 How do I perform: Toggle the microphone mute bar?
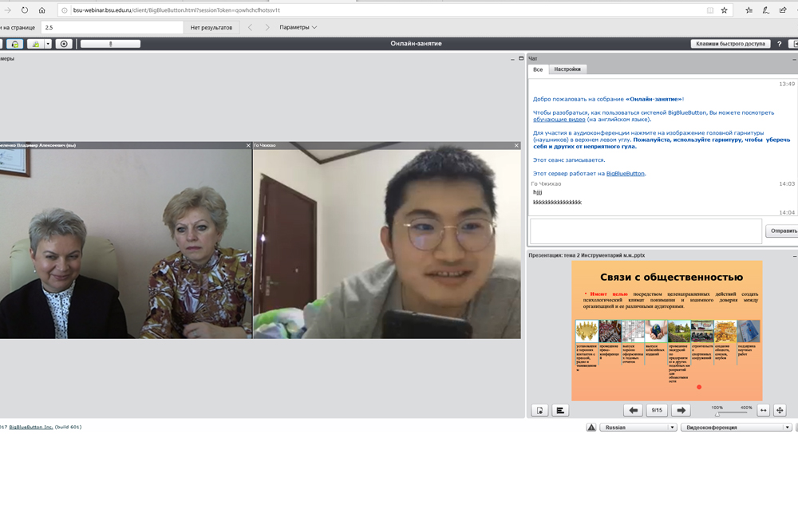tap(110, 44)
